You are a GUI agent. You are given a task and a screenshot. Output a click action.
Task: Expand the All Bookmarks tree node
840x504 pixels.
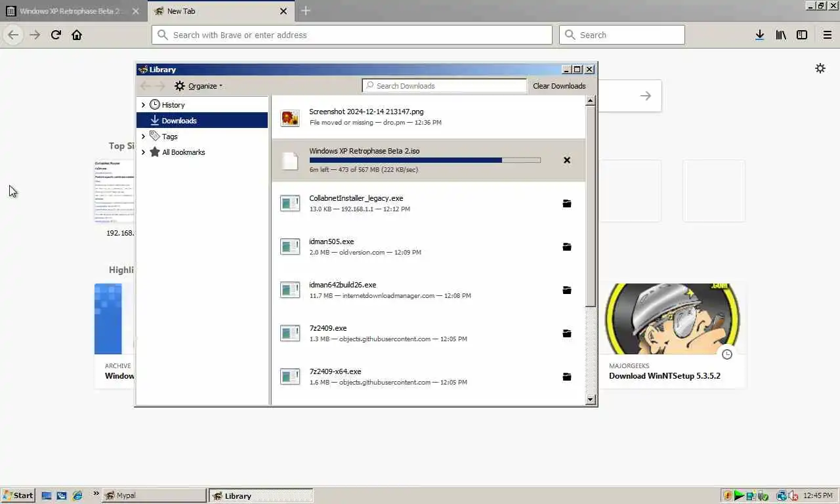click(x=143, y=152)
